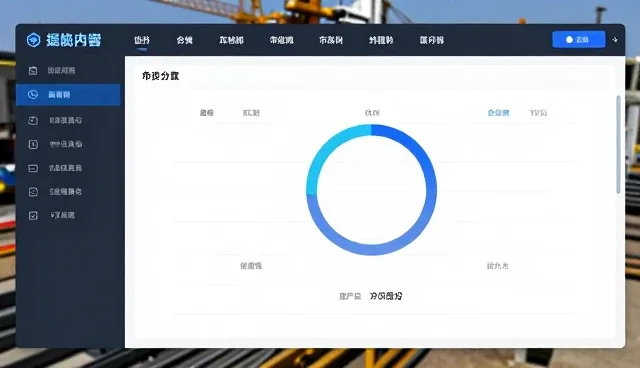Click the periwinkle bottom donut chart segment
The height and width of the screenshot is (368, 640).
pos(372,250)
